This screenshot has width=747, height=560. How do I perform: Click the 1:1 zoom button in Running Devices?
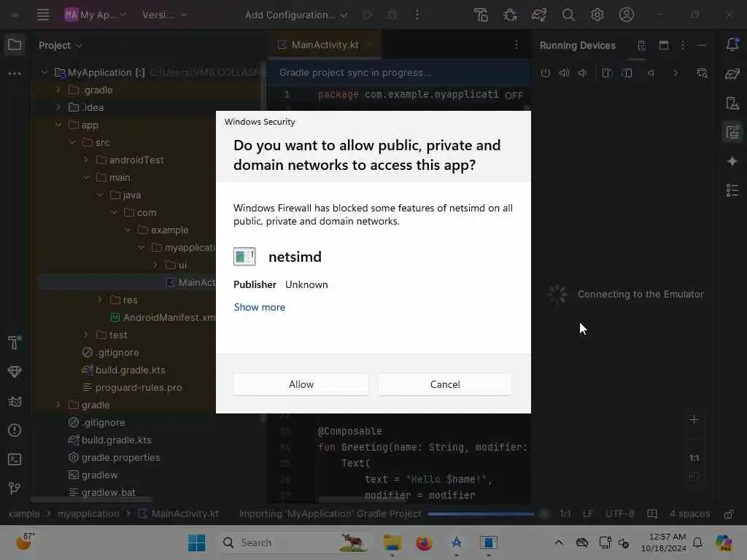click(x=694, y=458)
